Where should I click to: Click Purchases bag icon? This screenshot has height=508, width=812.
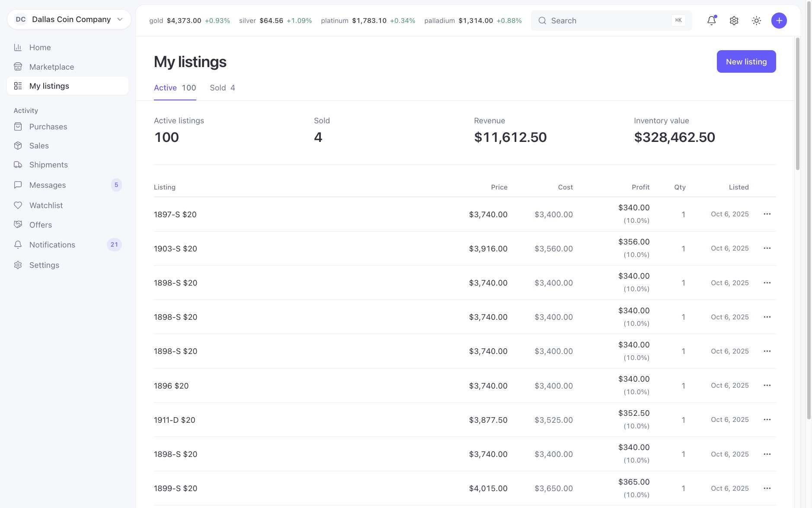(x=18, y=126)
